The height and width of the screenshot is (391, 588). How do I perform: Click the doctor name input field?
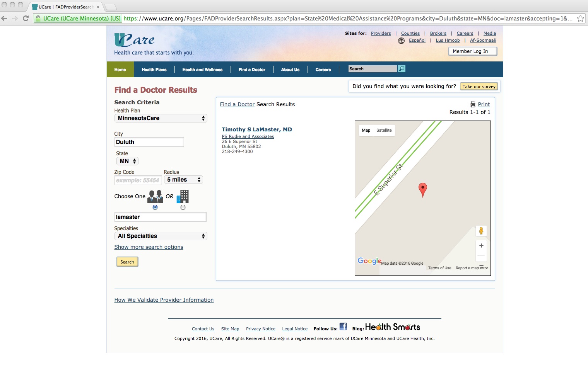coord(161,217)
